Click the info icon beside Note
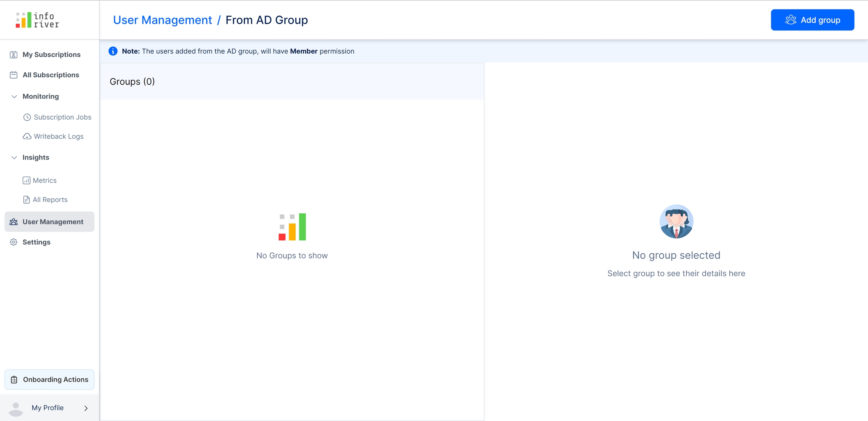 click(113, 51)
